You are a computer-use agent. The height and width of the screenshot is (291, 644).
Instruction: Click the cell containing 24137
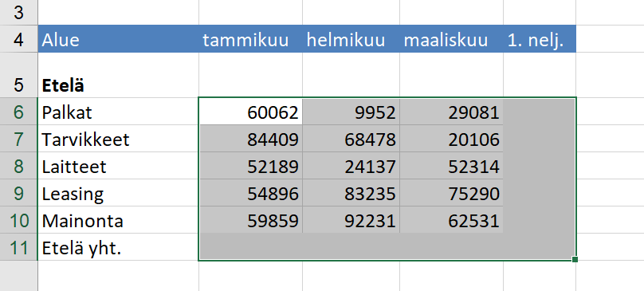[351, 166]
